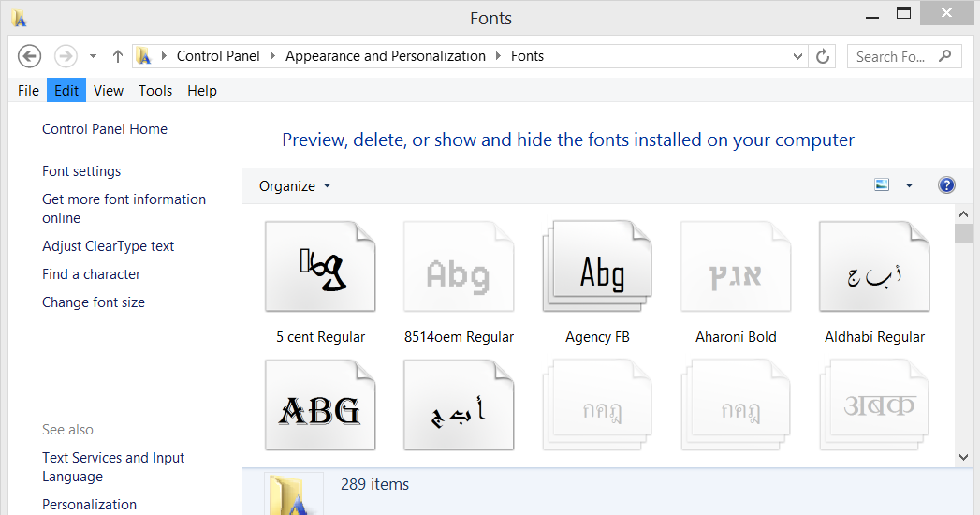The width and height of the screenshot is (980, 515).
Task: Click Adjust ClearType text link
Action: click(109, 246)
